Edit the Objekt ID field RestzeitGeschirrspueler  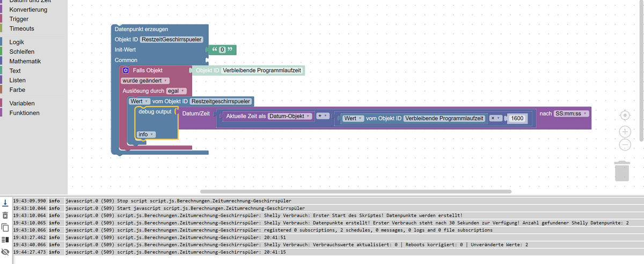click(171, 39)
